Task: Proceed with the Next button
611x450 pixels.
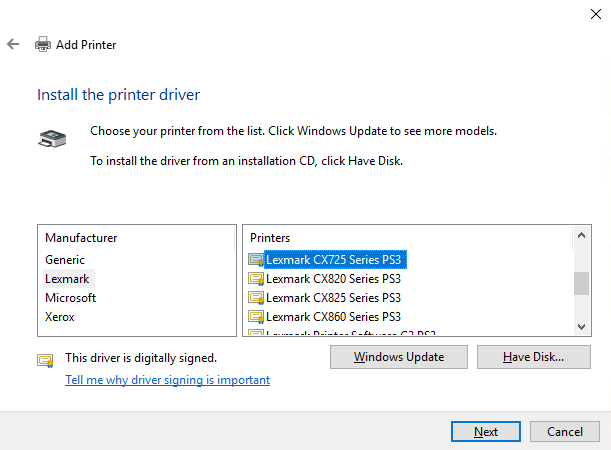Action: coord(486,432)
